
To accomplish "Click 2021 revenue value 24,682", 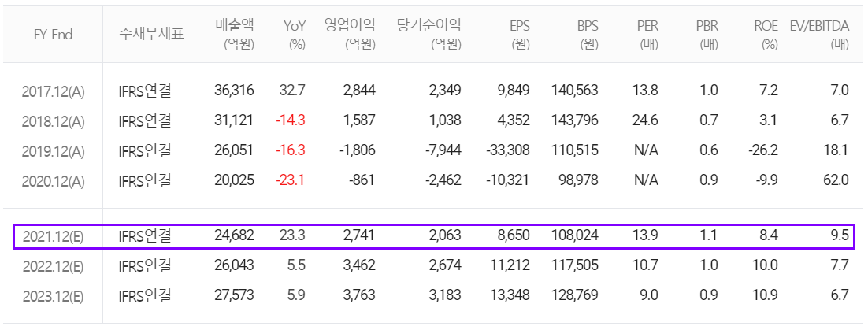I will 234,236.
